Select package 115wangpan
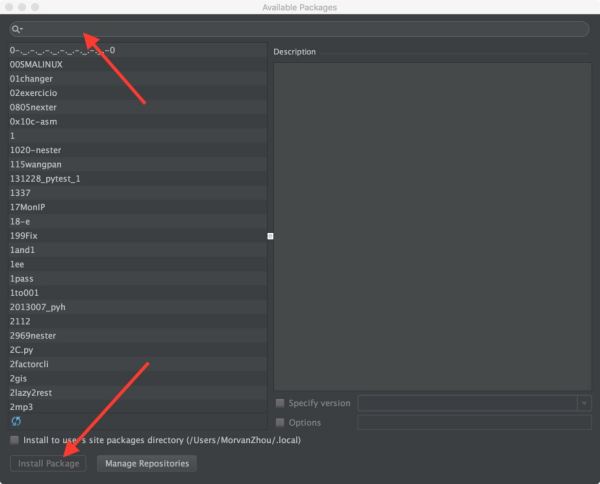Viewport: 600px width, 484px height. click(x=138, y=165)
